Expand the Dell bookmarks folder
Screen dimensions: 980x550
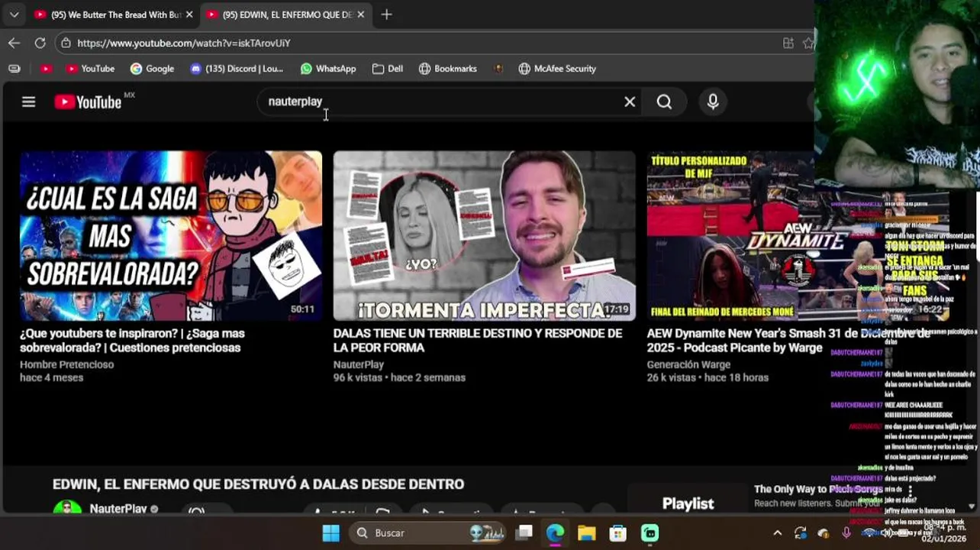point(388,69)
